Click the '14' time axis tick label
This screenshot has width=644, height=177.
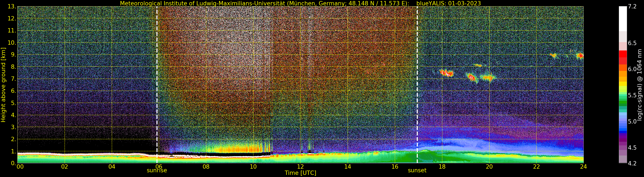click(347, 166)
